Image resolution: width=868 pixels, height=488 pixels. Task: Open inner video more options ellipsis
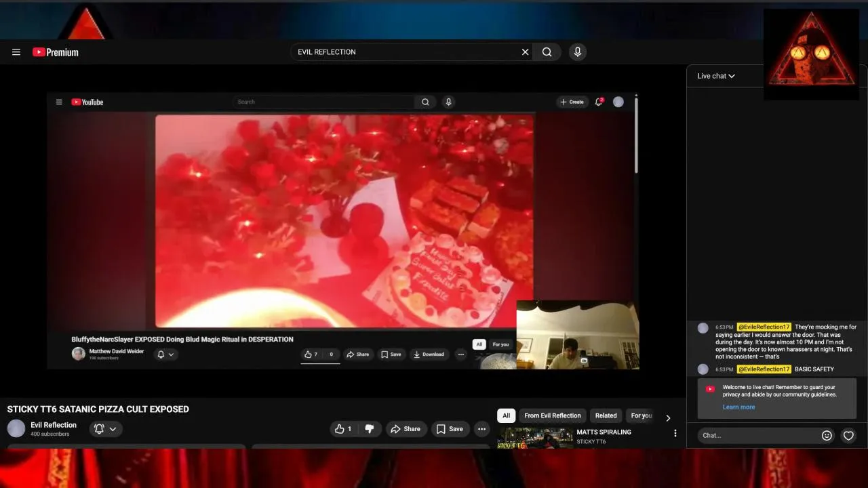pyautogui.click(x=461, y=354)
